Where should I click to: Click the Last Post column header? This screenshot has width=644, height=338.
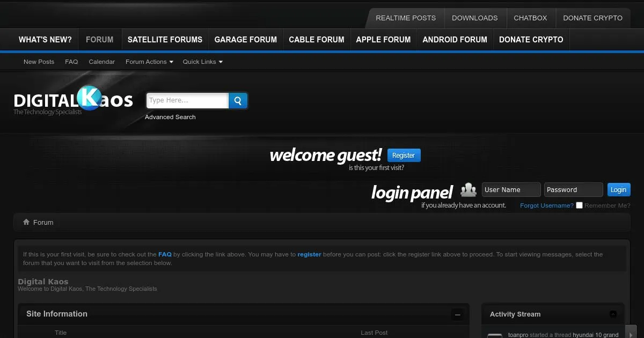click(x=374, y=333)
